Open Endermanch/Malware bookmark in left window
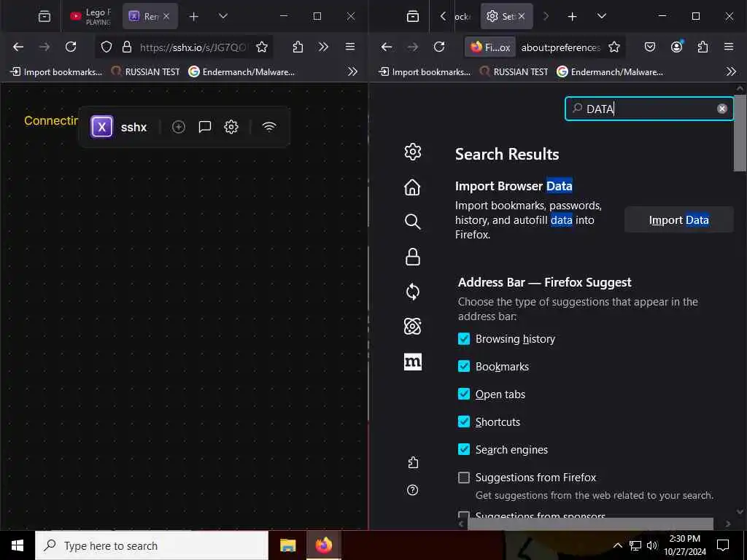This screenshot has height=560, width=747. [x=241, y=71]
